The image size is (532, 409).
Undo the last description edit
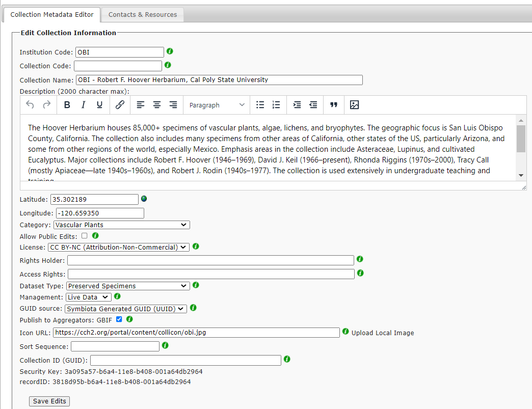pyautogui.click(x=30, y=105)
